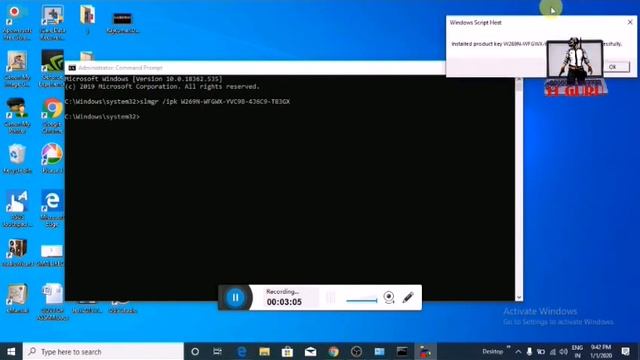Open the volume control in the tray
640x360 pixels.
[564, 351]
